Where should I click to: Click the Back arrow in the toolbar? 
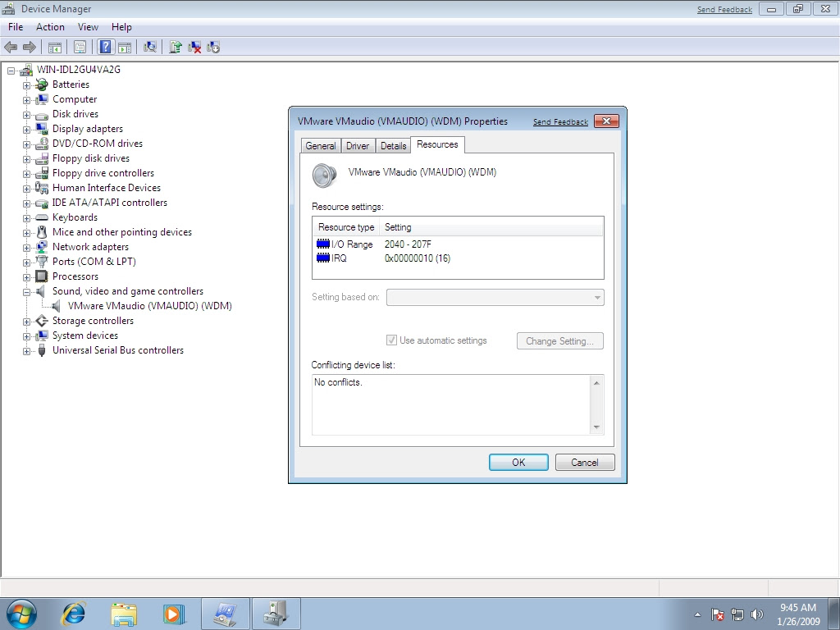click(x=11, y=47)
